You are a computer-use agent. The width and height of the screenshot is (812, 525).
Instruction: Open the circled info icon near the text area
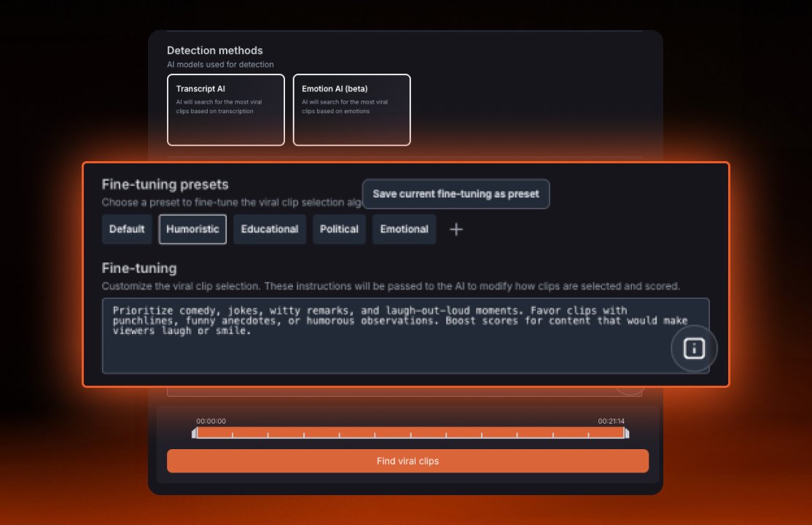(x=693, y=349)
